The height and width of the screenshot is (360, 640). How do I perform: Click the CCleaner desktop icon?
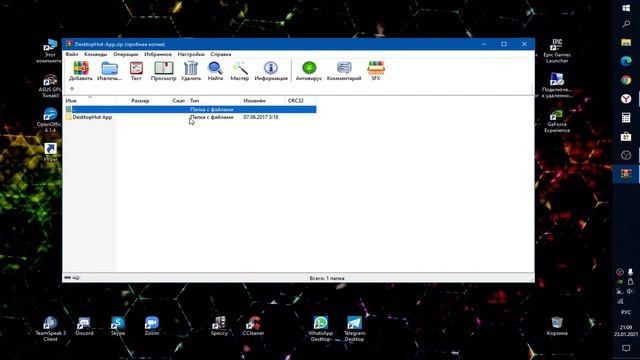point(253,327)
